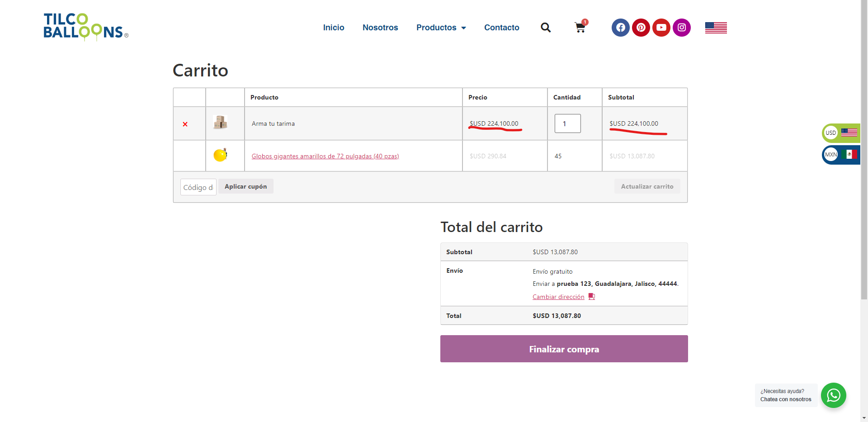Open the Instagram profile icon
This screenshot has width=868, height=422.
pyautogui.click(x=681, y=28)
